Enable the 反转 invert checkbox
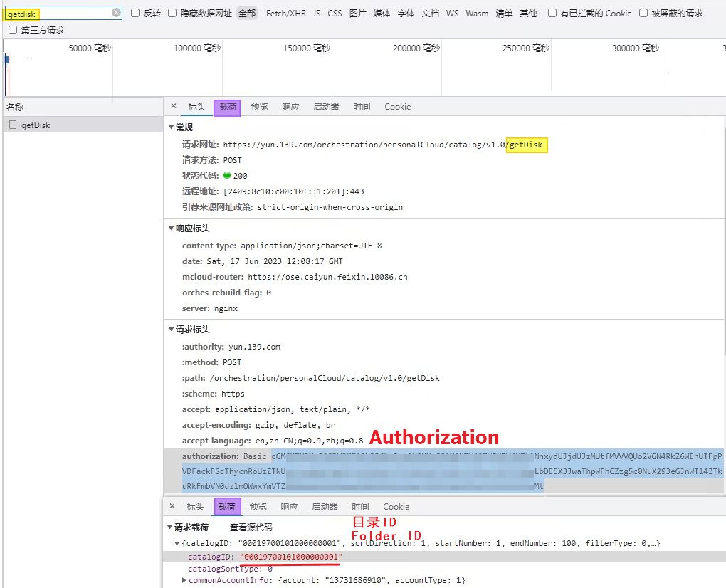 pyautogui.click(x=135, y=13)
